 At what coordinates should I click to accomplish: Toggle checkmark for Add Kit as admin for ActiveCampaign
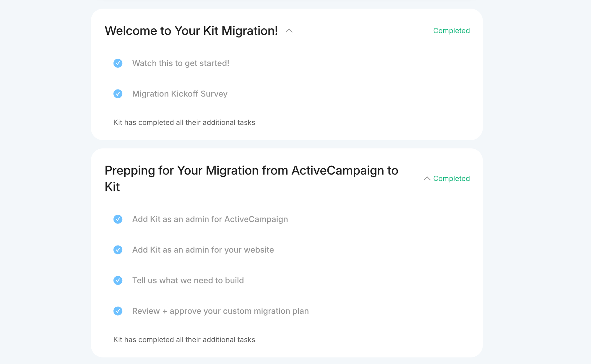[118, 219]
